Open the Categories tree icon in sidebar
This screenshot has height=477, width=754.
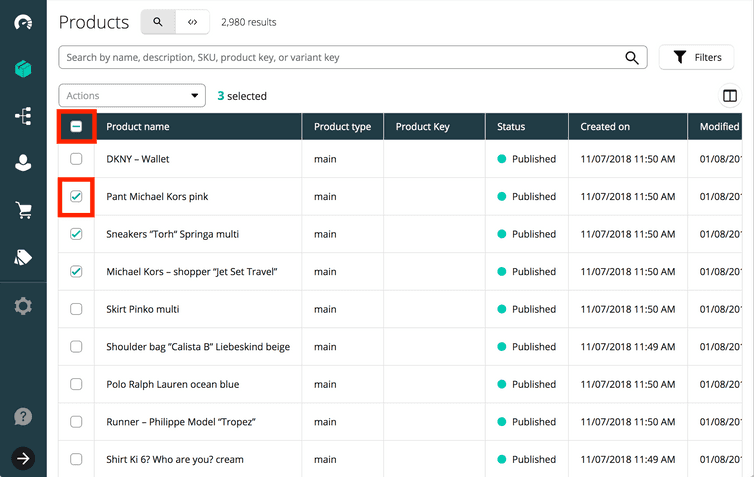(23, 116)
